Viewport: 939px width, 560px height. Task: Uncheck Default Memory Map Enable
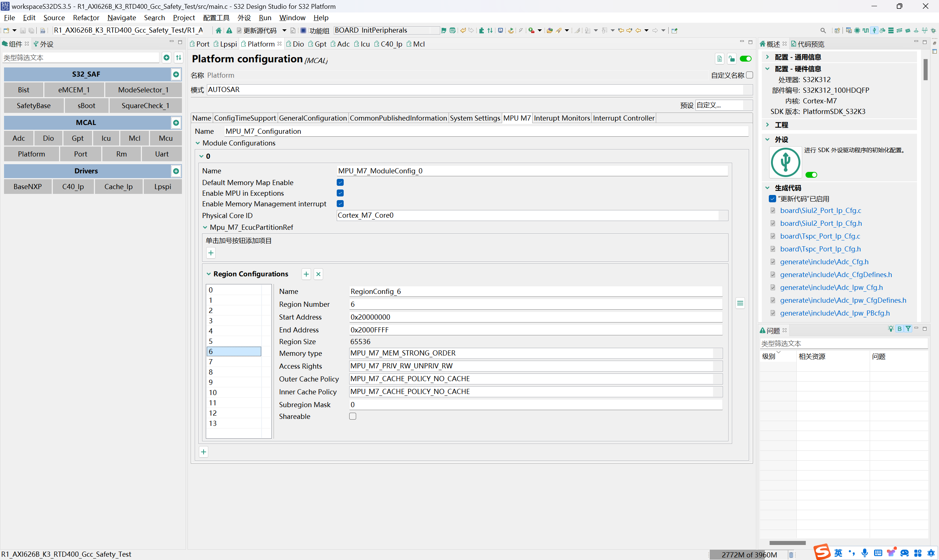click(340, 183)
